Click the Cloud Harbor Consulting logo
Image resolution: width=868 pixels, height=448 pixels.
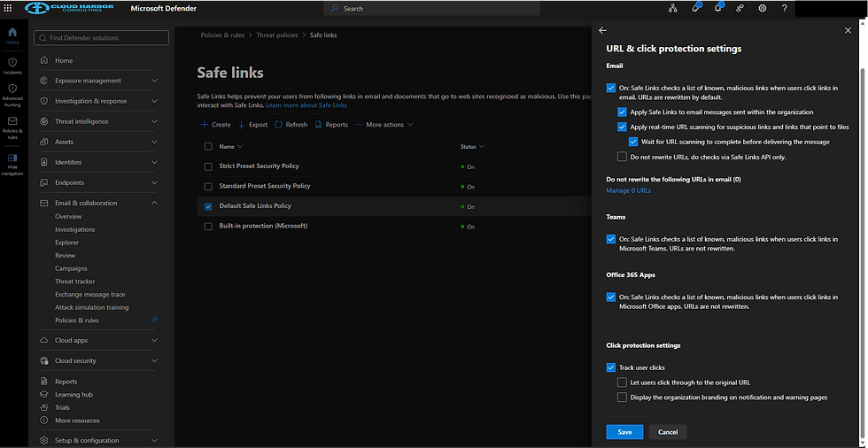[69, 8]
